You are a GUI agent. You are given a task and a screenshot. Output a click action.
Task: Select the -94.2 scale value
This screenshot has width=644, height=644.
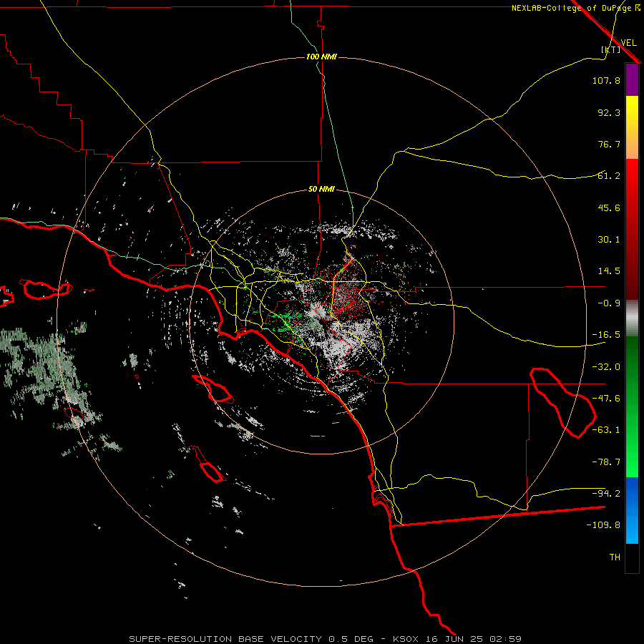tap(606, 494)
